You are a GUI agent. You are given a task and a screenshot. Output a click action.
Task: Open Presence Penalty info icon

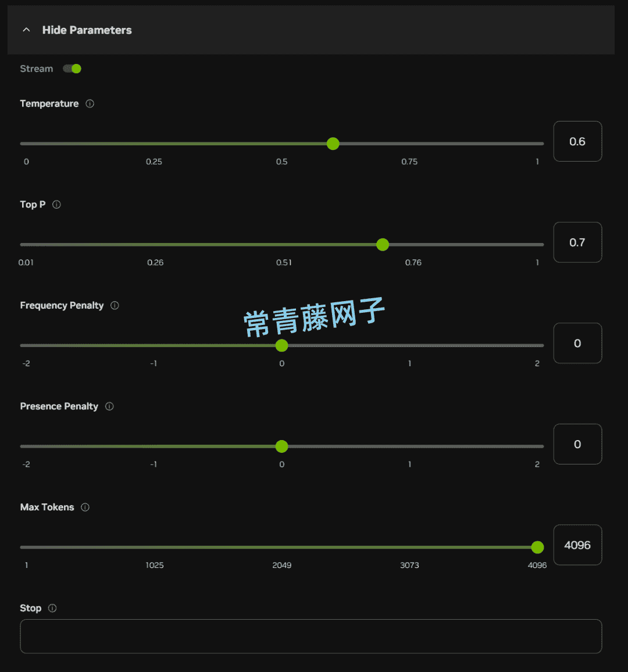(x=109, y=406)
